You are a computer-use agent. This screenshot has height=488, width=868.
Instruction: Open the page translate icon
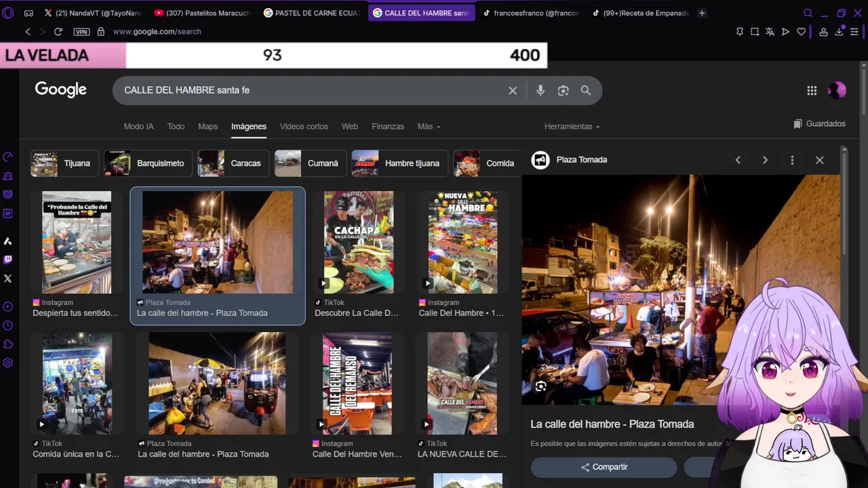[x=770, y=32]
